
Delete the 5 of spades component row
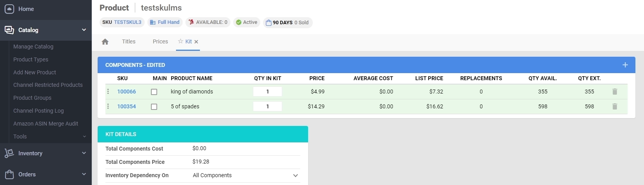coord(615,106)
